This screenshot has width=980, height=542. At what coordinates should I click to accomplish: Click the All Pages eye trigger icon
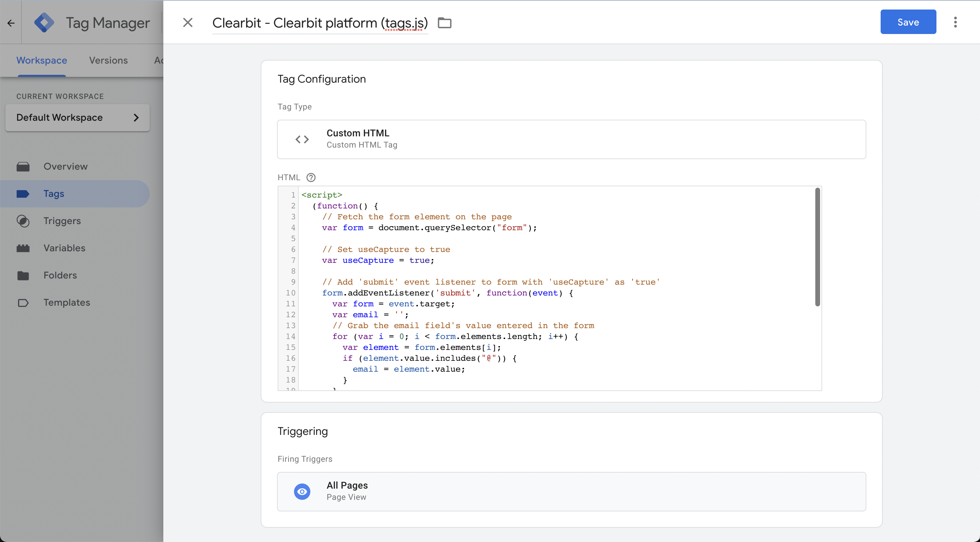(x=302, y=491)
